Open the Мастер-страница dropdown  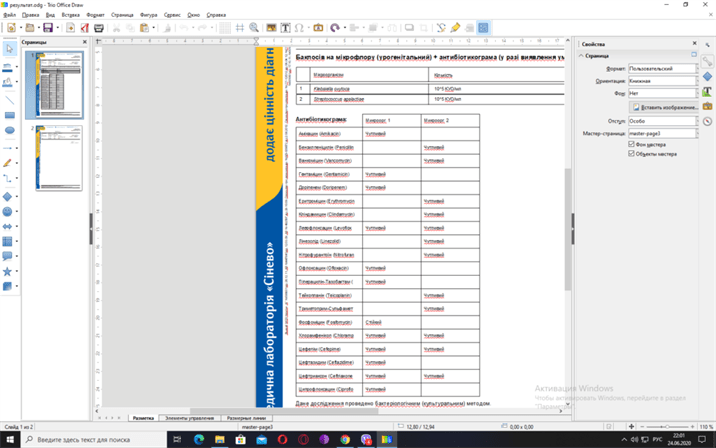663,133
